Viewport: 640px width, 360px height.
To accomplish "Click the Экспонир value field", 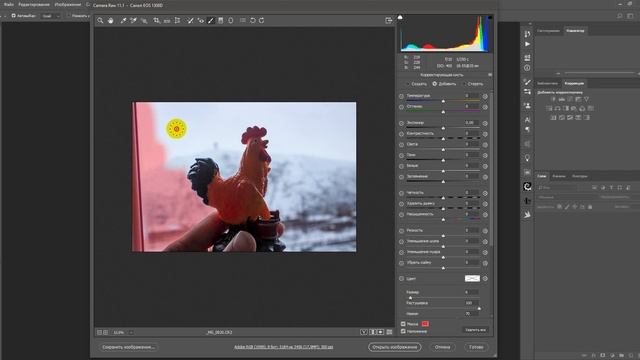I will point(471,123).
